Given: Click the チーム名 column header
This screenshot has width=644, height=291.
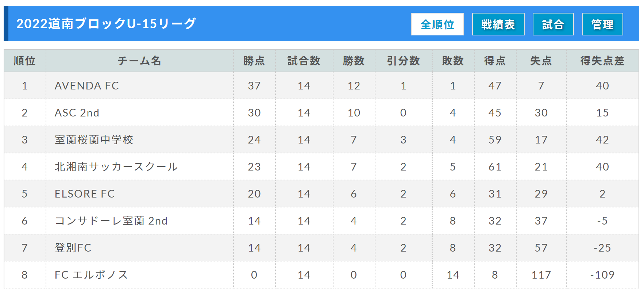Looking at the screenshot, I should tap(139, 61).
